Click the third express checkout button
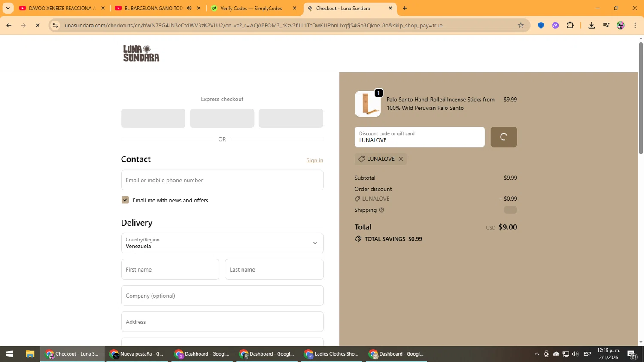Screen dimensions: 644x362 coord(291,118)
